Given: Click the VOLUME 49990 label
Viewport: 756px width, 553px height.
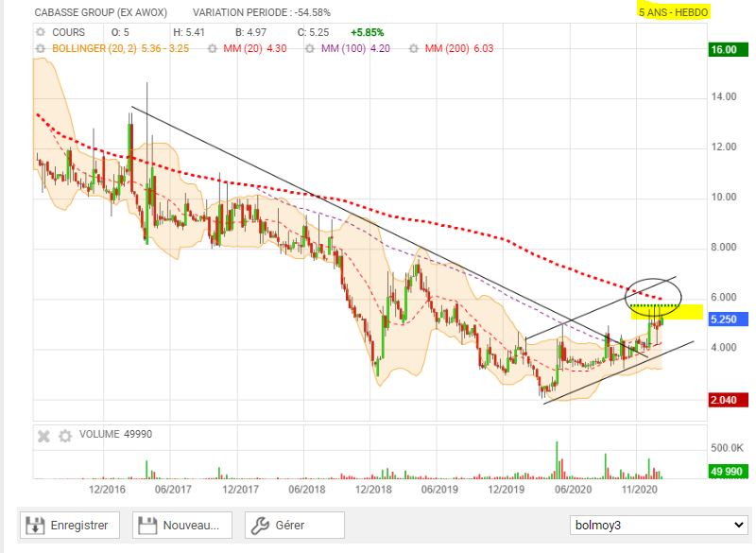Looking at the screenshot, I should coord(115,435).
